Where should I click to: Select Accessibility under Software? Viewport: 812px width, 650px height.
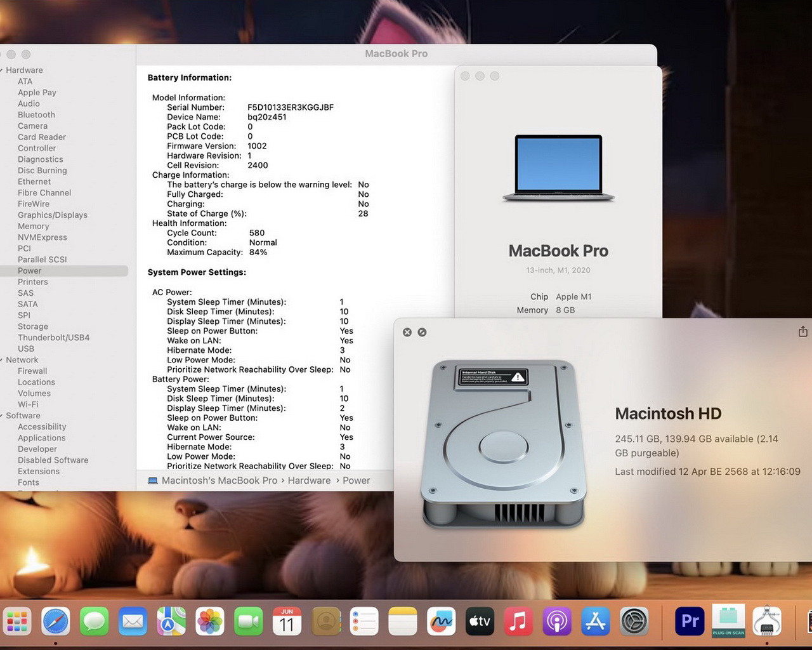click(x=42, y=427)
